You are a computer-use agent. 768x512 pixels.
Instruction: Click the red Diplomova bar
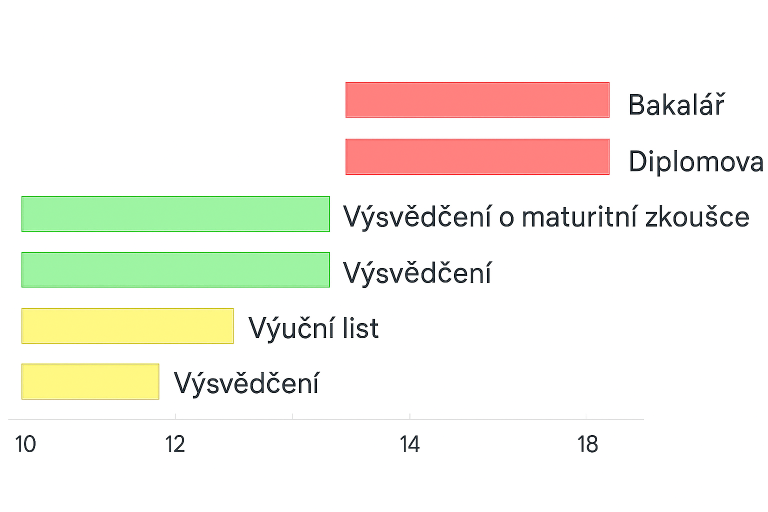click(x=478, y=157)
